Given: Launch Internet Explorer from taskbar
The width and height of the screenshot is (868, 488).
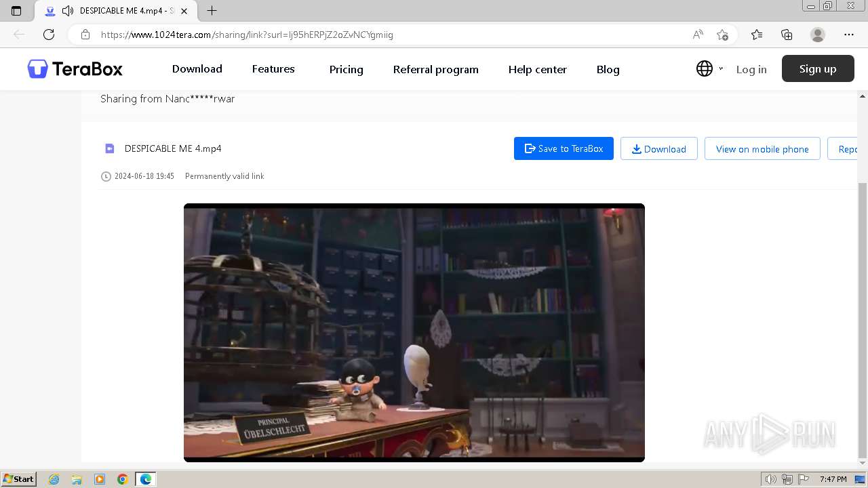Looking at the screenshot, I should (54, 479).
